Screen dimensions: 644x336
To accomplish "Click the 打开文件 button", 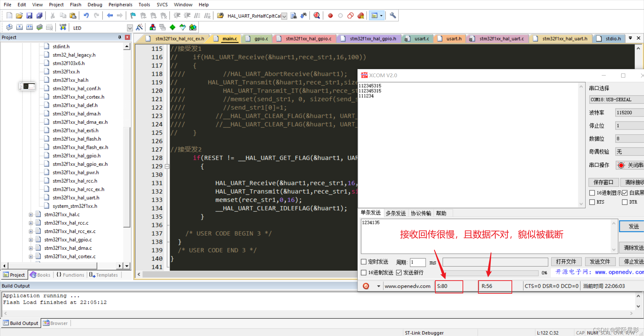I will coord(566,262).
